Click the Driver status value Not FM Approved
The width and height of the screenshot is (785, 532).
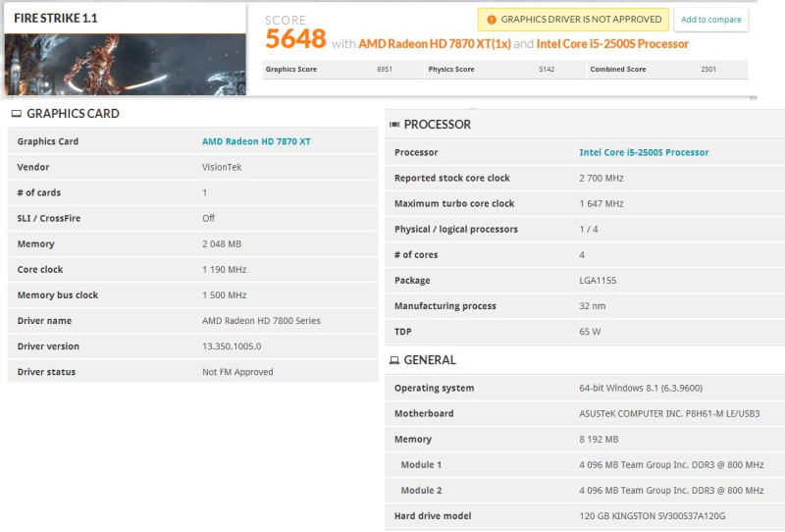[237, 372]
